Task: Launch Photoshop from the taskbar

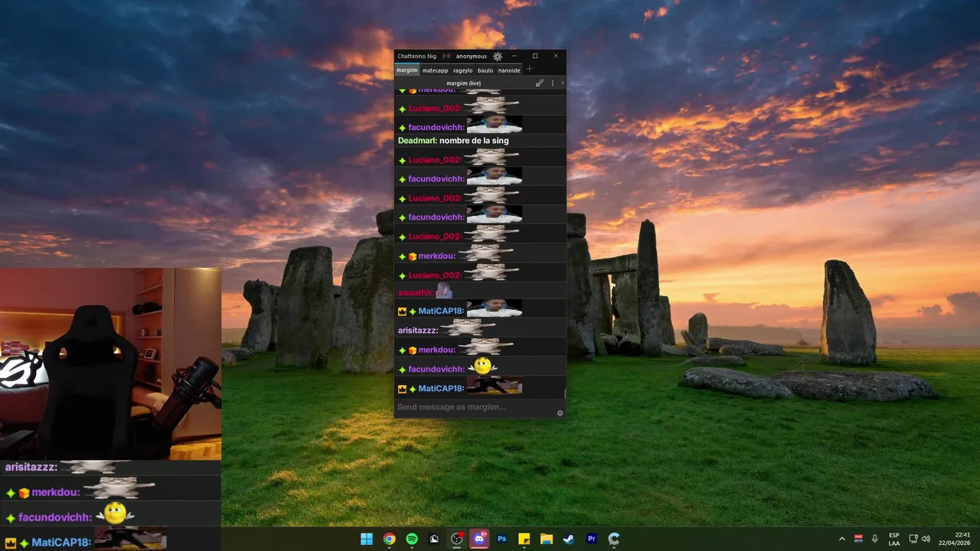Action: pos(502,539)
